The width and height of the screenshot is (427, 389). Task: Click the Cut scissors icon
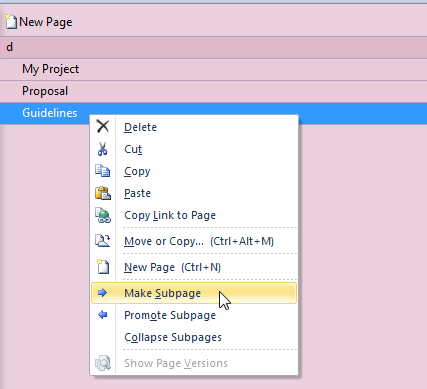[103, 149]
